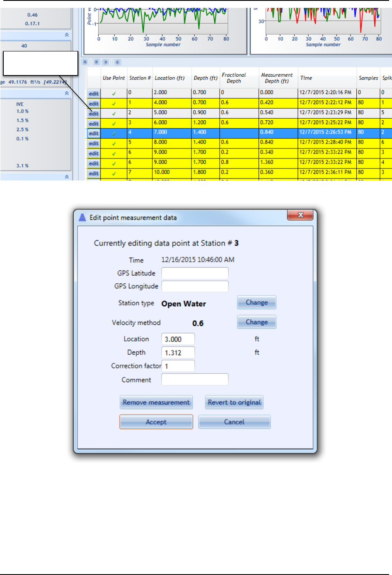Open edit for station 5 row
The height and width of the screenshot is (575, 392).
click(94, 144)
